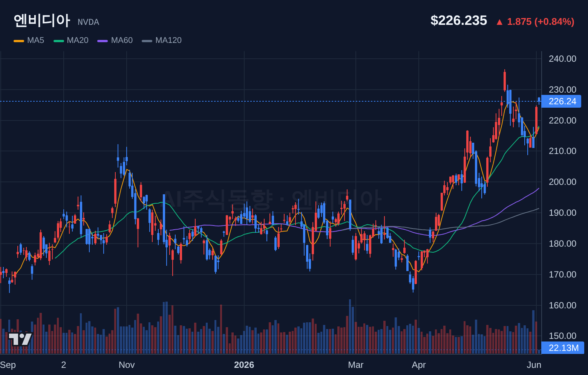Click the 22.13M volume tag
The image size is (588, 375).
(x=563, y=348)
